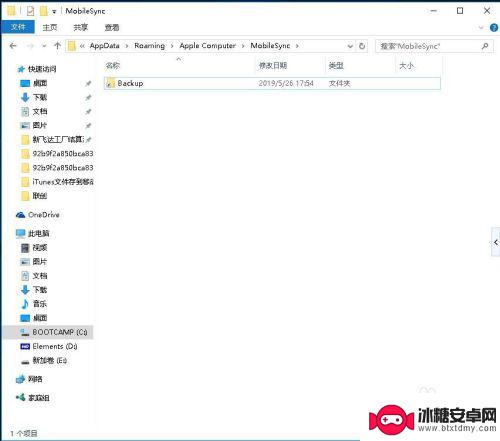Go back with the back arrow
The image size is (500, 441).
pos(13,46)
